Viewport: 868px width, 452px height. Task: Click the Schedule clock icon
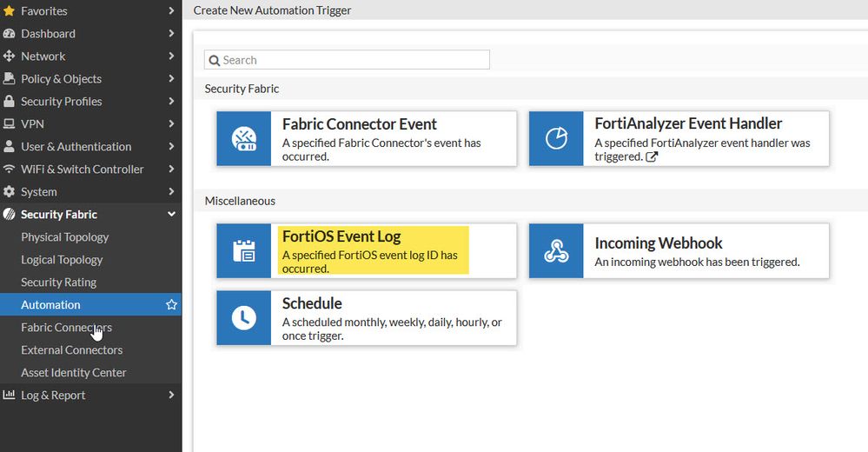pyautogui.click(x=244, y=318)
